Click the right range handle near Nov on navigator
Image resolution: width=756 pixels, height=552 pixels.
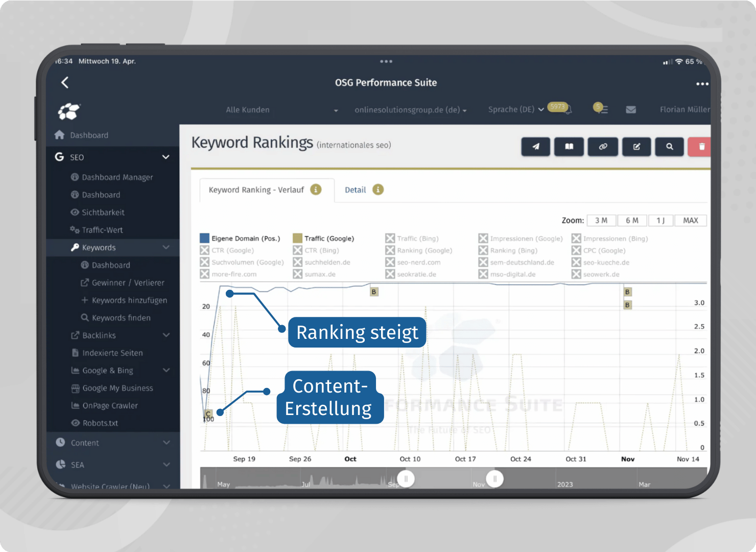[x=494, y=479]
